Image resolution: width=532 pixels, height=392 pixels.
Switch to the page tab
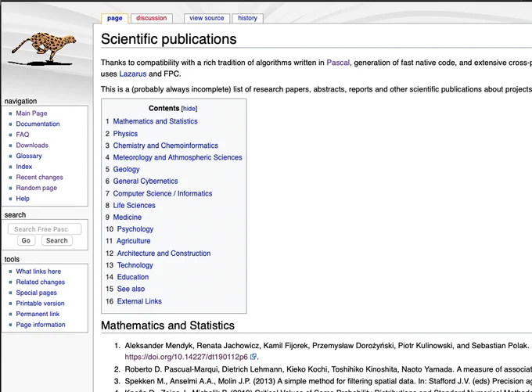tap(115, 18)
